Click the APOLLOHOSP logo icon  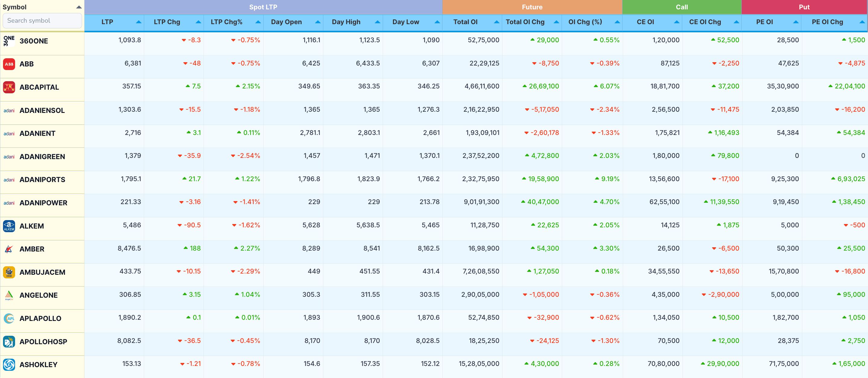tap(9, 341)
